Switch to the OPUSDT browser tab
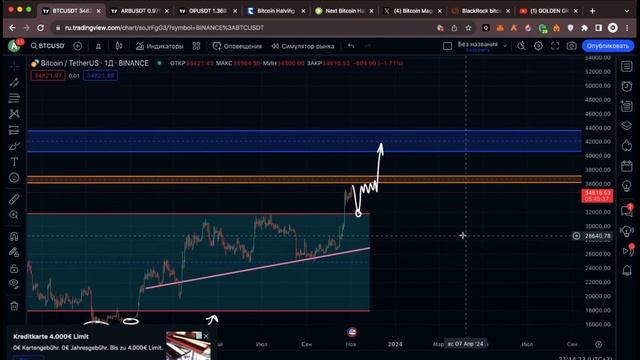 (x=207, y=11)
